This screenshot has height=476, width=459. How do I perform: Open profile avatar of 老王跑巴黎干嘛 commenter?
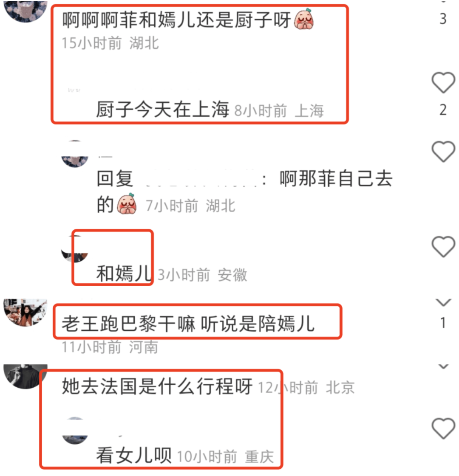tap(25, 313)
